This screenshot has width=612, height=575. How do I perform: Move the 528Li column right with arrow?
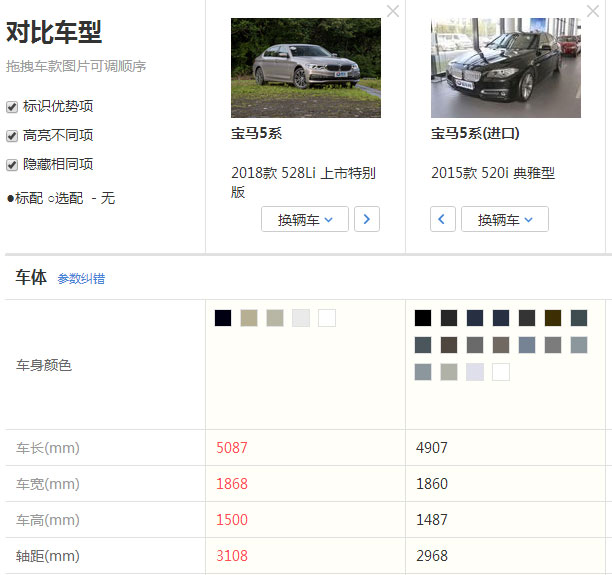(366, 219)
